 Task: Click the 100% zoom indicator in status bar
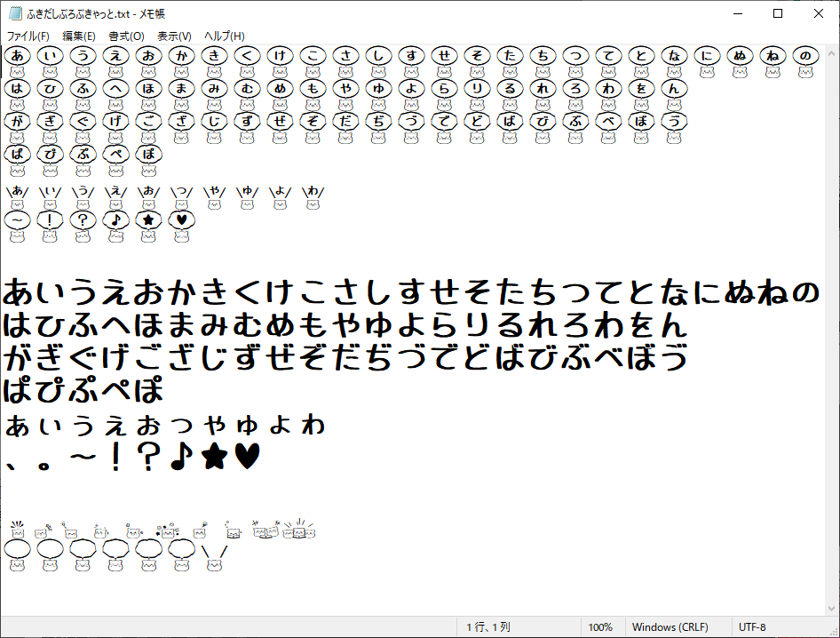(598, 626)
